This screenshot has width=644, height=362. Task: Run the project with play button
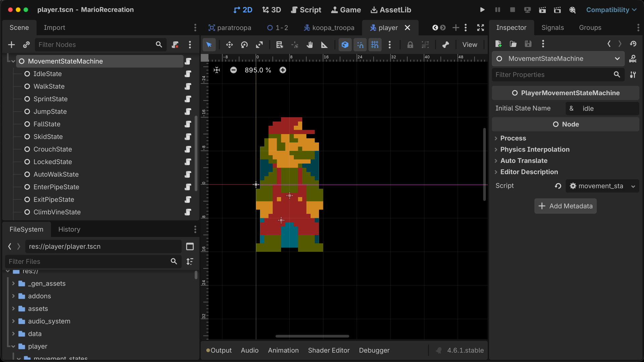coord(482,10)
